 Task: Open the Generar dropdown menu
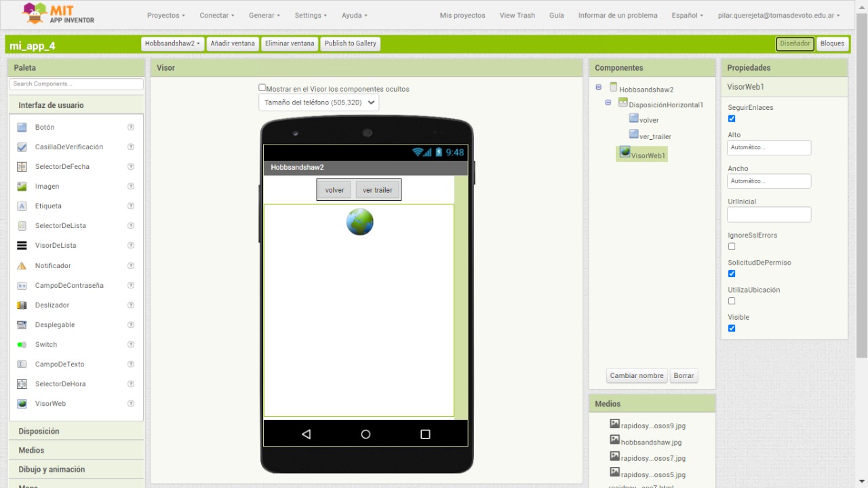point(264,15)
